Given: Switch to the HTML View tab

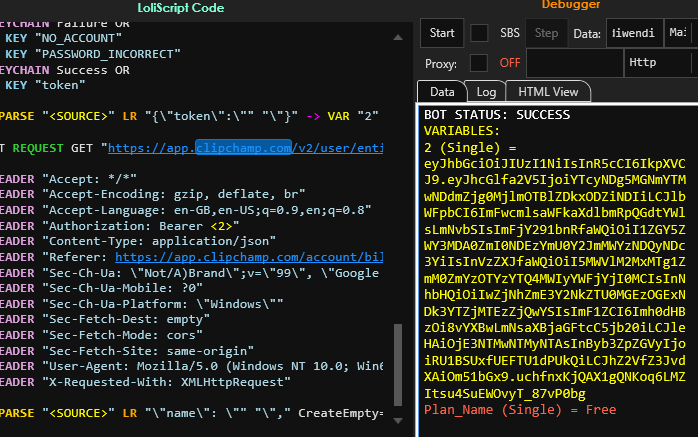Looking at the screenshot, I should click(x=548, y=92).
